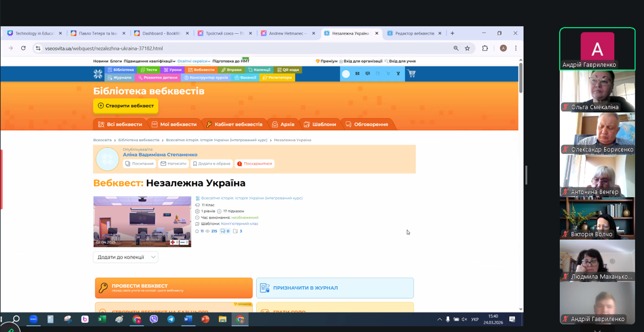
Task: Click the browser reload button
Action: pos(23,48)
